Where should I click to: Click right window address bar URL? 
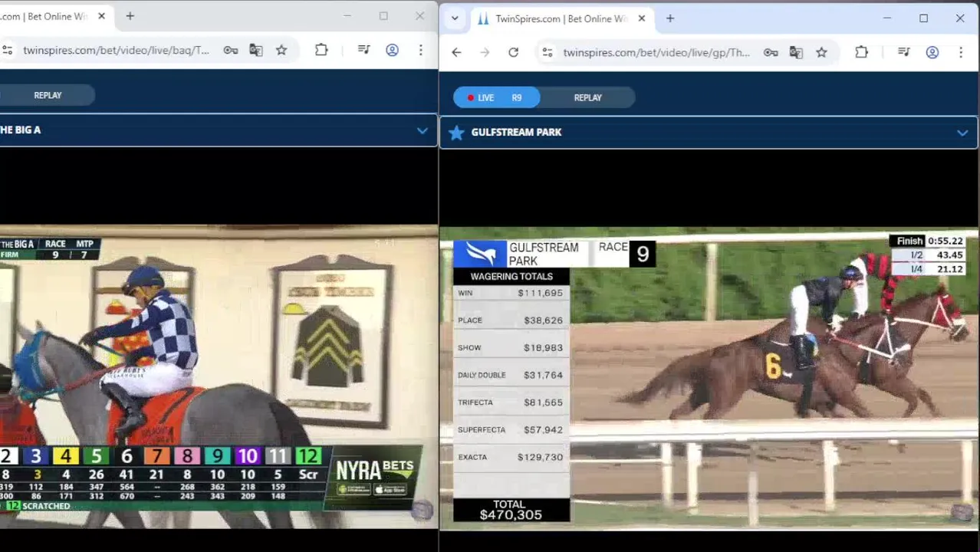[656, 52]
